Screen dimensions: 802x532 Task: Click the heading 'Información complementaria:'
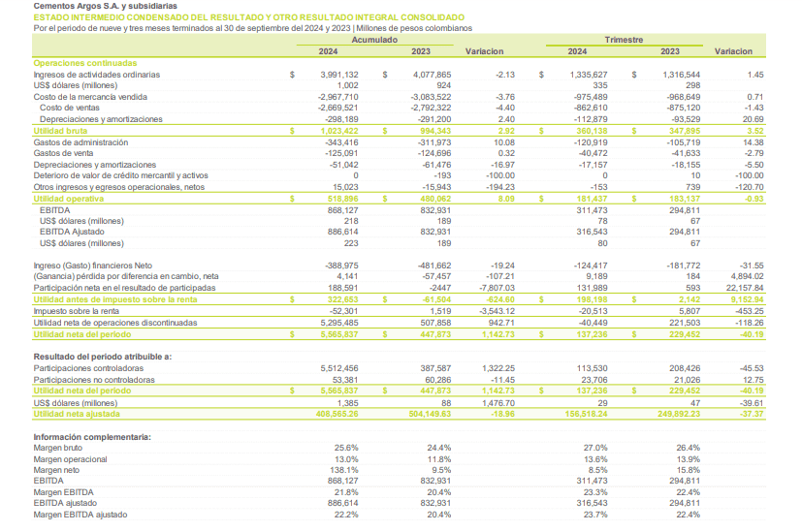pyautogui.click(x=92, y=437)
